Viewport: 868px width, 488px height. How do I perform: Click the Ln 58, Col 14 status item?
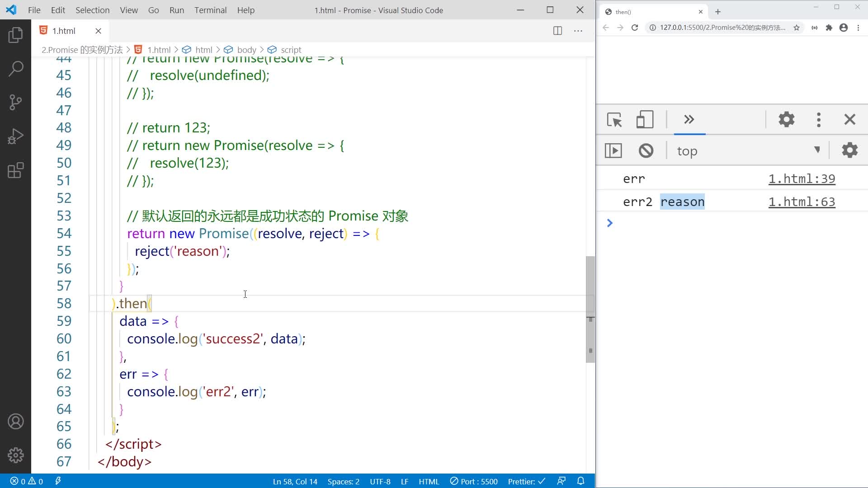[x=295, y=481]
